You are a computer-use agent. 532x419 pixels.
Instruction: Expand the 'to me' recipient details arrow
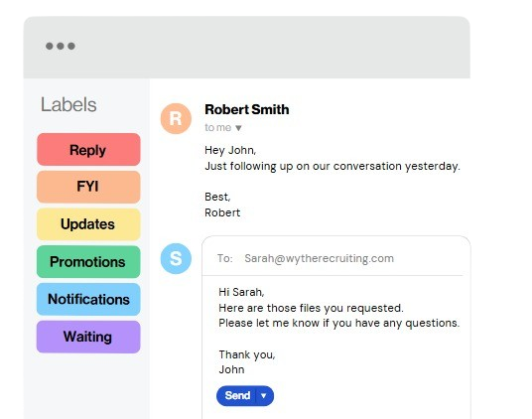[238, 128]
